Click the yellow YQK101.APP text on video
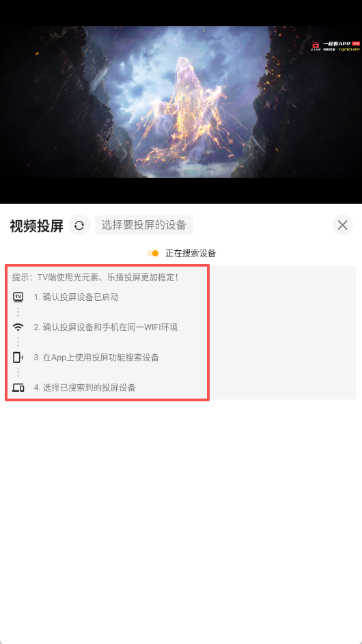This screenshot has width=362, height=644. click(x=349, y=49)
